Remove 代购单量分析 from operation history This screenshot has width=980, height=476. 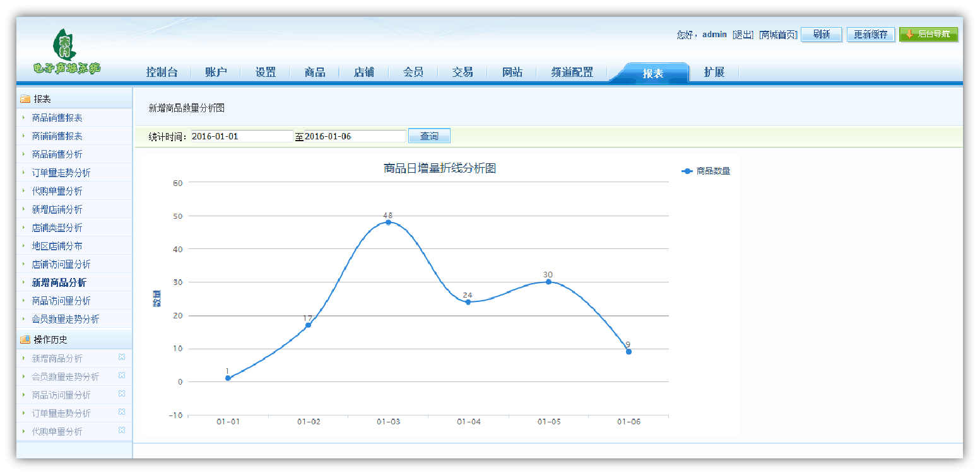[122, 431]
